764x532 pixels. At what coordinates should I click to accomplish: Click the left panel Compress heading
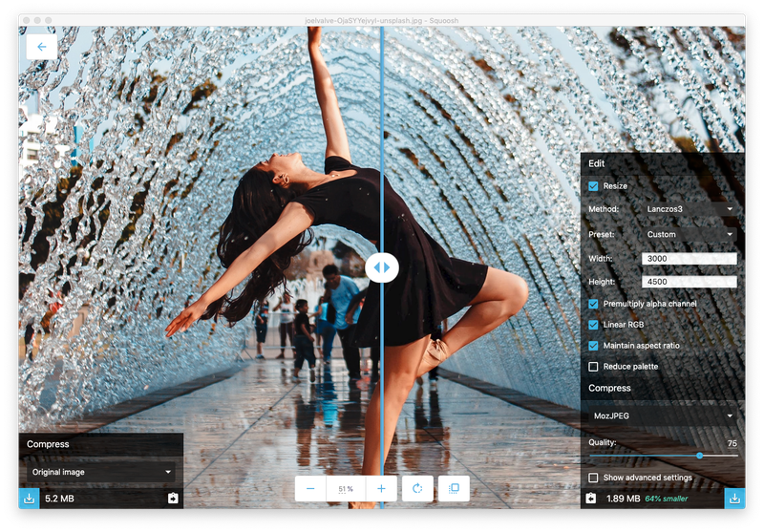coord(48,444)
